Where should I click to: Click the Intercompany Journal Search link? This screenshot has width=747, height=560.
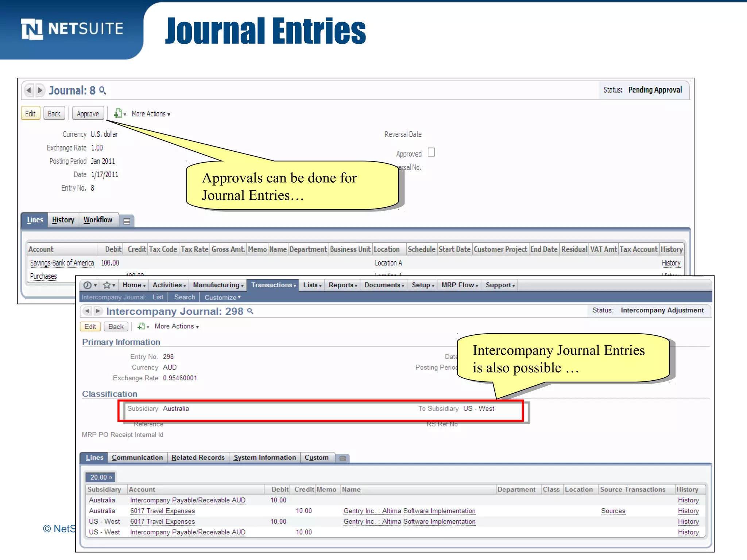coord(185,297)
